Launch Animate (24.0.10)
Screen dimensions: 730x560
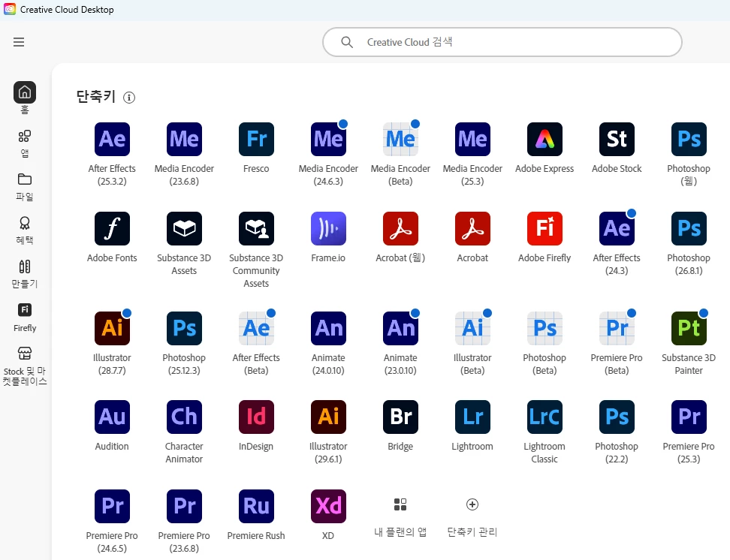click(x=328, y=328)
